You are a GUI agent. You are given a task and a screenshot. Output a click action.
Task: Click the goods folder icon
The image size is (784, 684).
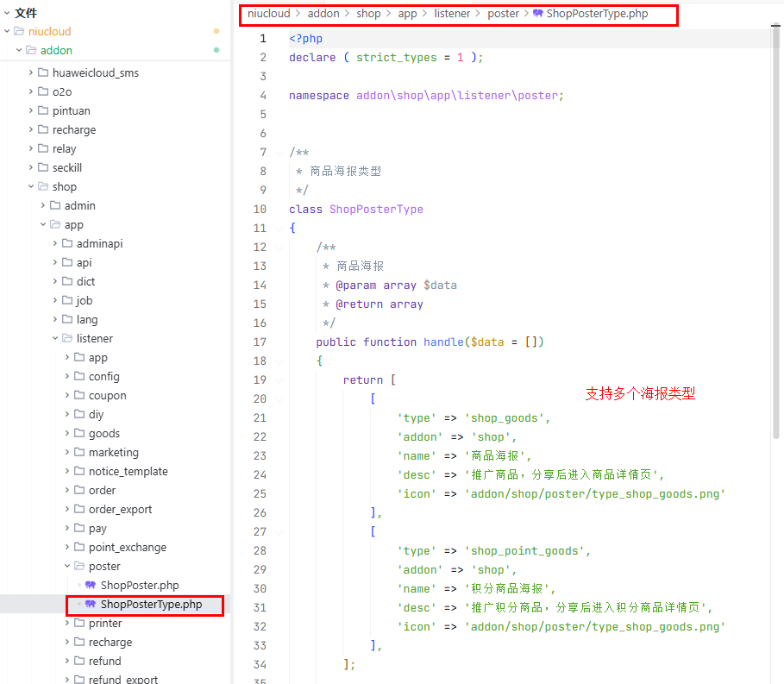coord(79,433)
